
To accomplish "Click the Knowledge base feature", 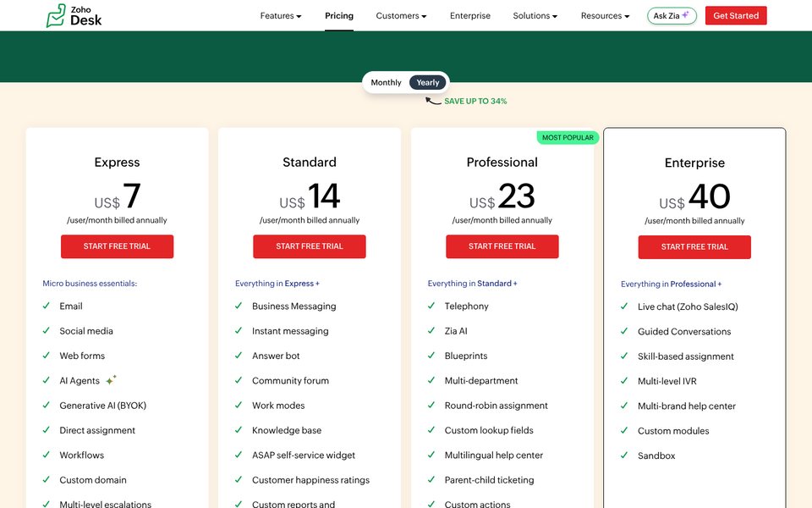I will [287, 431].
